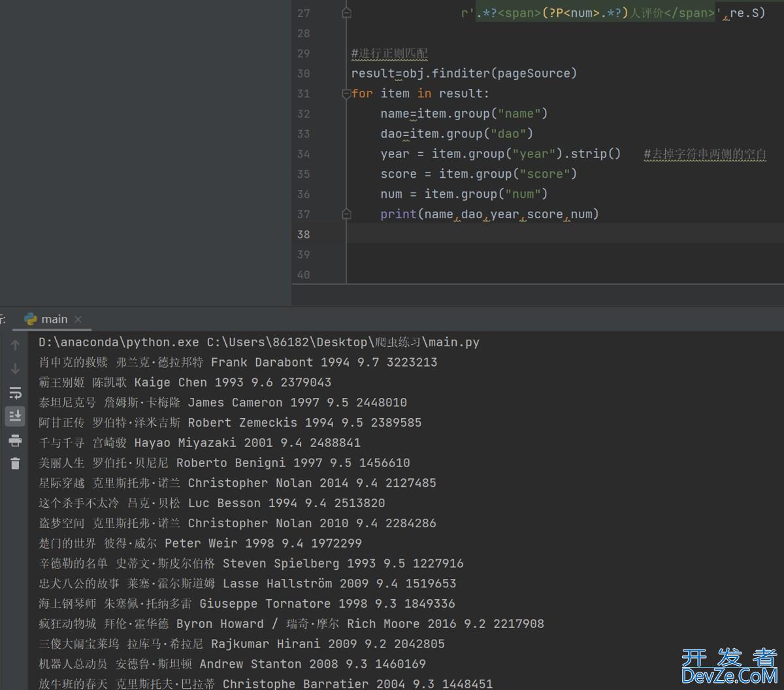Place cursor on empty line 38
The height and width of the screenshot is (690, 784).
(523, 235)
